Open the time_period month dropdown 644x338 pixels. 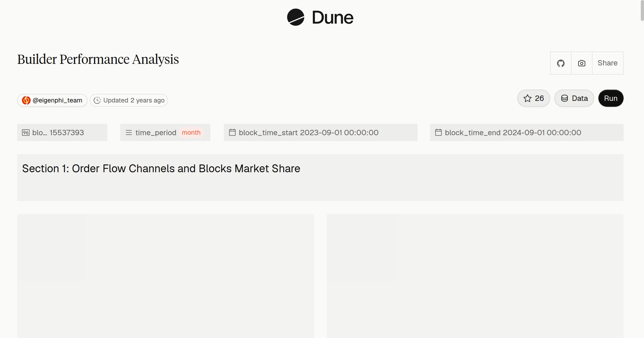[x=165, y=133]
